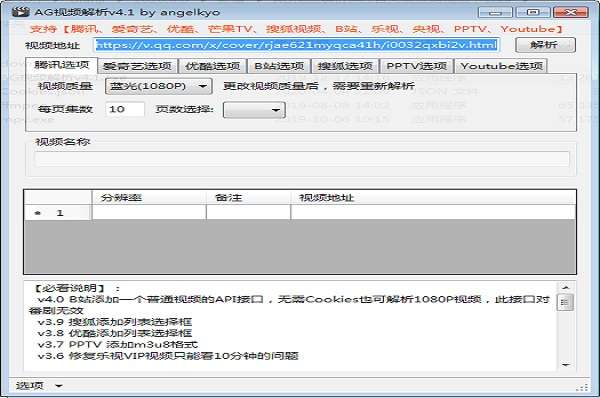The width and height of the screenshot is (600, 398).
Task: Open the 页数选择 page dropdown
Action: (254, 110)
